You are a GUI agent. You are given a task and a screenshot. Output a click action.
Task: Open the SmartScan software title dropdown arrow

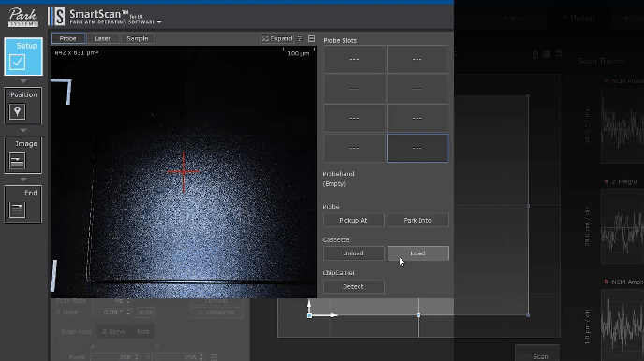pos(159,22)
